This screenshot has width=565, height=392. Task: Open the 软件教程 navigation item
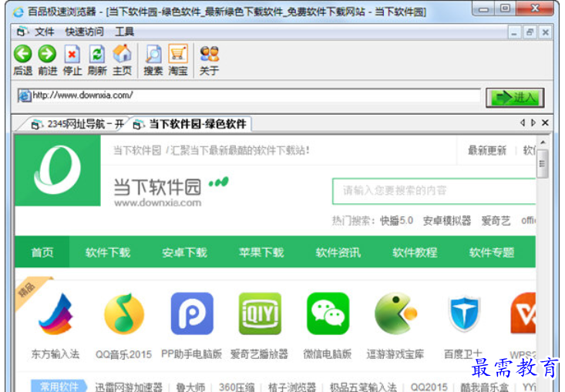coord(415,253)
